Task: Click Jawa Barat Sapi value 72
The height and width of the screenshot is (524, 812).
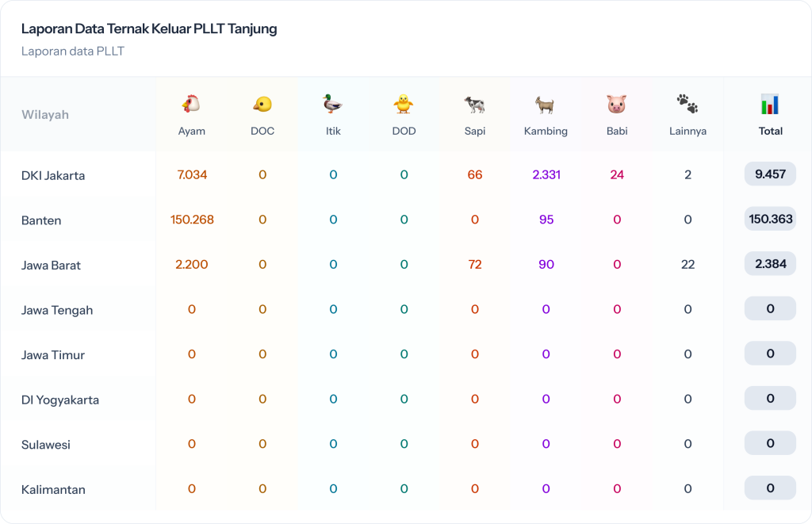Action: coord(475,264)
